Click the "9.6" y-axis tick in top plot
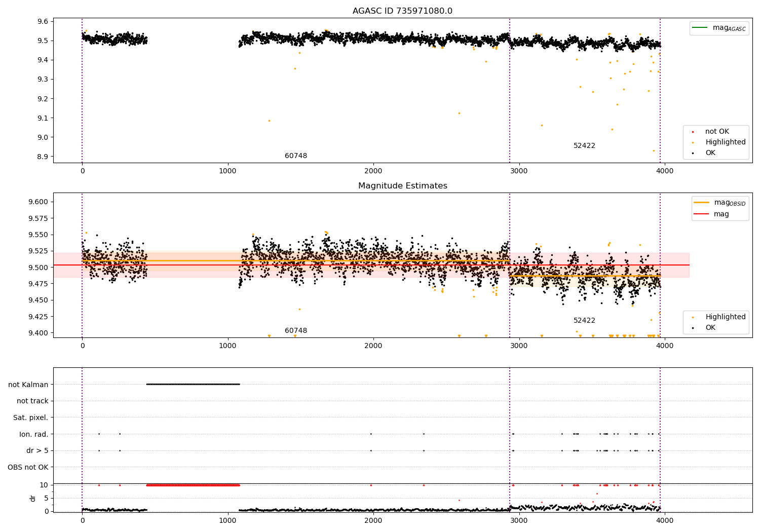760x532 pixels. pyautogui.click(x=43, y=21)
